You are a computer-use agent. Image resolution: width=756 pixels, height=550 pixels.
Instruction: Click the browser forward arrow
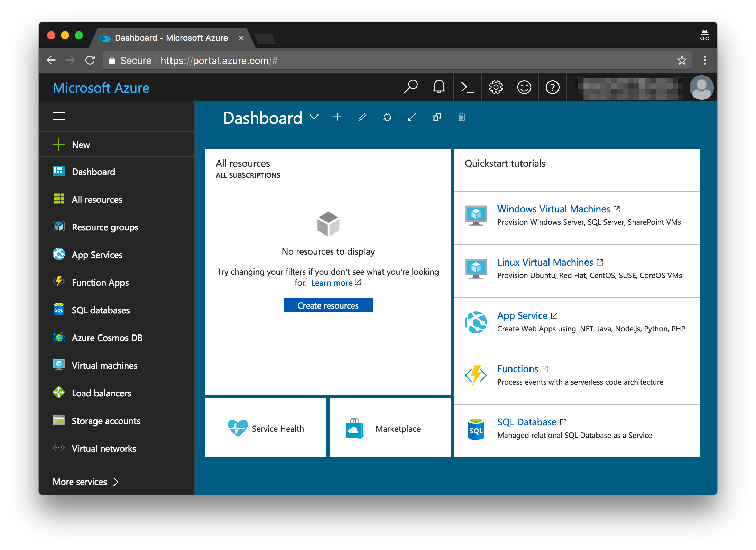click(71, 60)
